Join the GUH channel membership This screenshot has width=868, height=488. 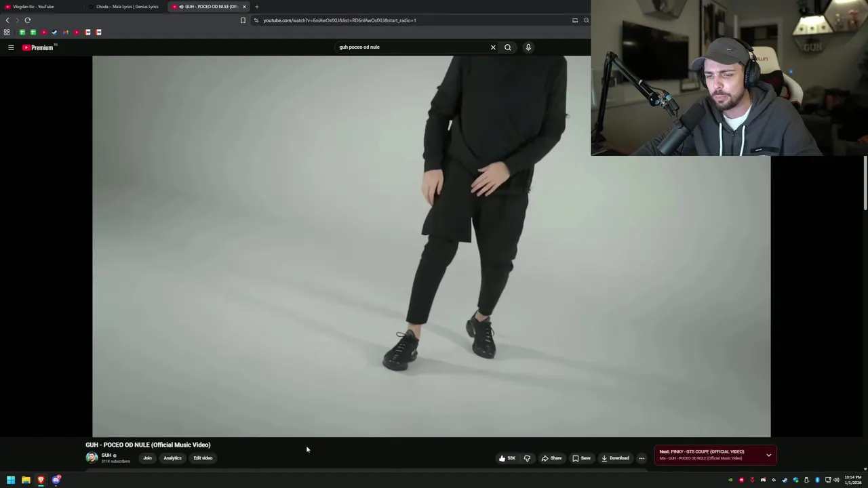147,458
